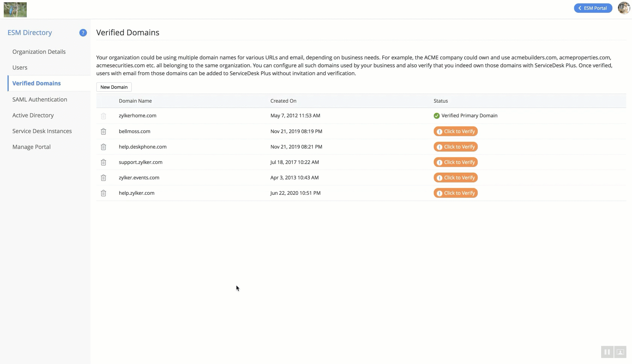The height and width of the screenshot is (364, 632).
Task: Click to Verify help.zylker.com
Action: pos(456,193)
